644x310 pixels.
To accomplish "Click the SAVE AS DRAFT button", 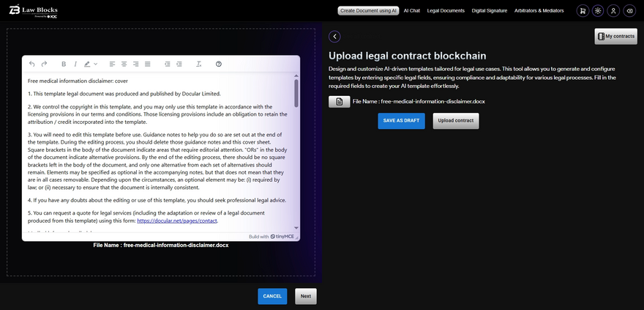I will pyautogui.click(x=401, y=120).
